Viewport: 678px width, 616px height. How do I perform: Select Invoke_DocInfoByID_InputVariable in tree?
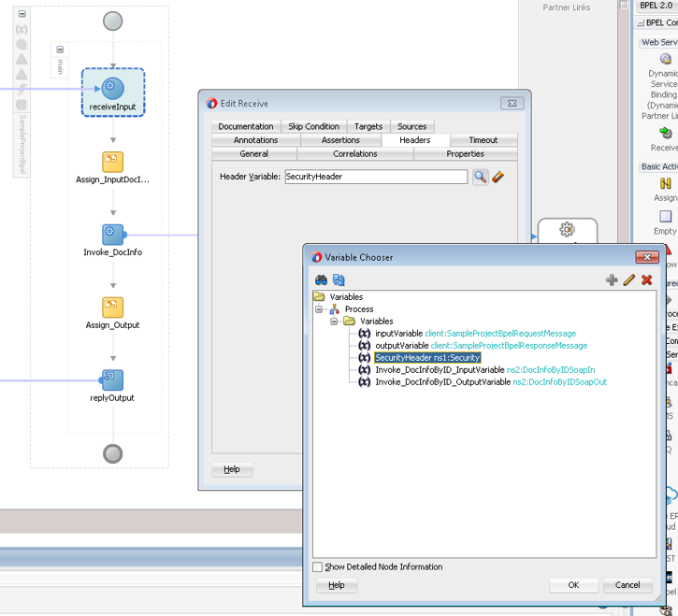(484, 369)
